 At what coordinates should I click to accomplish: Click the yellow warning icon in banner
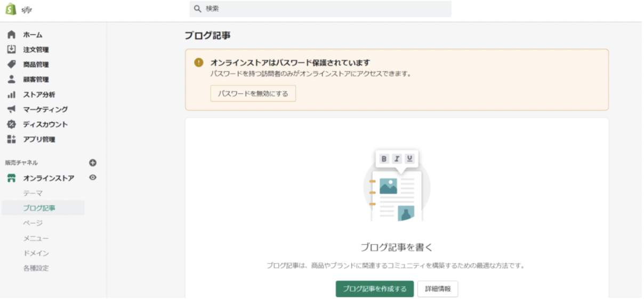tap(199, 63)
